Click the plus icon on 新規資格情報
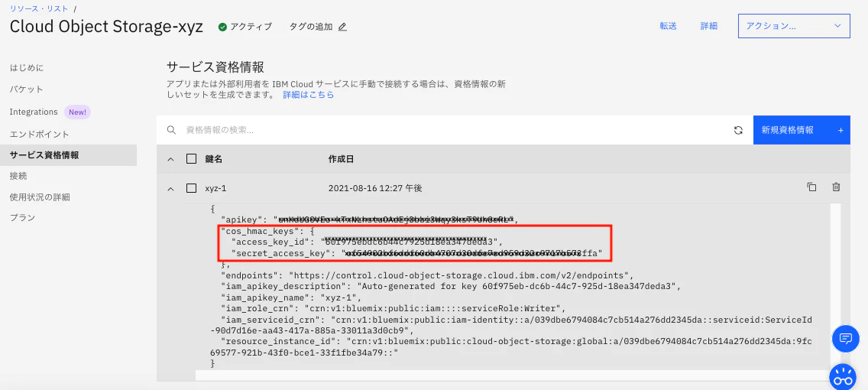 click(x=840, y=130)
